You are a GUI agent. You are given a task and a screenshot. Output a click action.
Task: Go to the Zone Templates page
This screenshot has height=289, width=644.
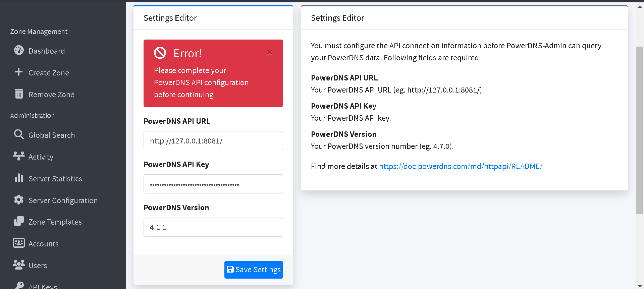(x=55, y=222)
